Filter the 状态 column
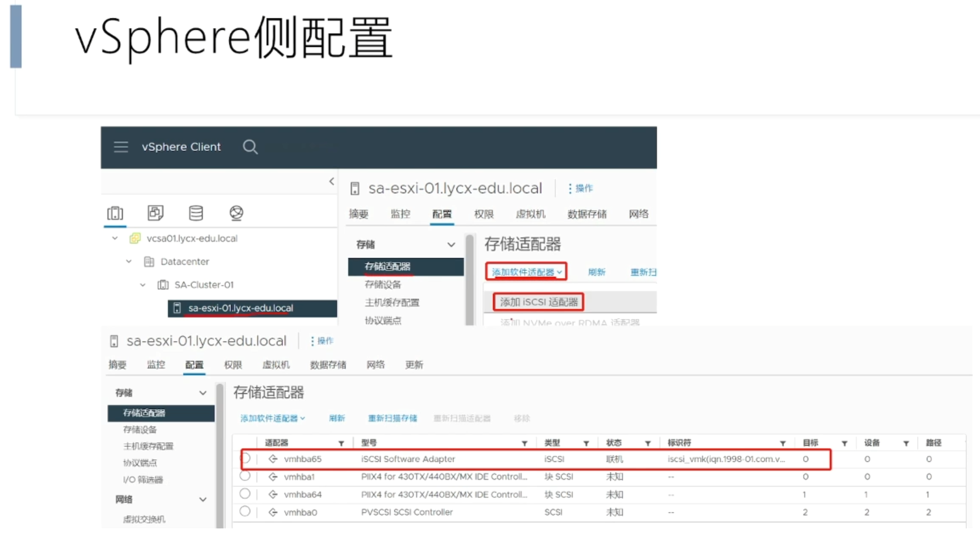Screen dimensions: 980x538 (648, 443)
